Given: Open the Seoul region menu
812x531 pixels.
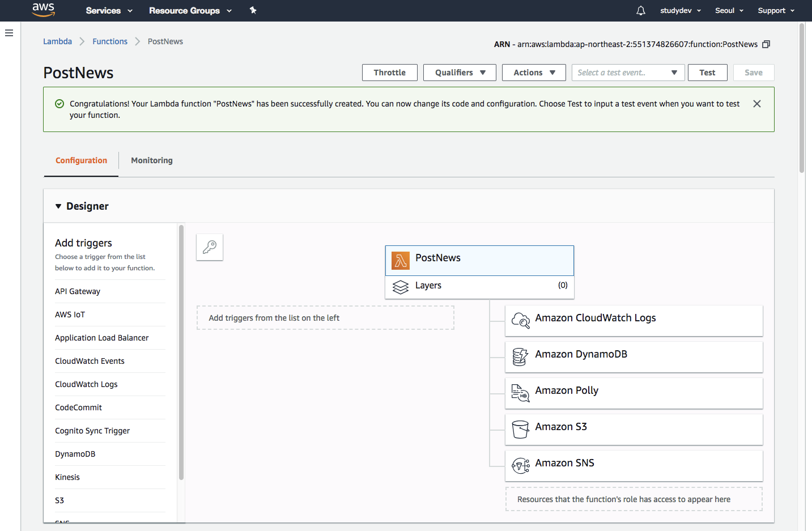Looking at the screenshot, I should pyautogui.click(x=729, y=11).
